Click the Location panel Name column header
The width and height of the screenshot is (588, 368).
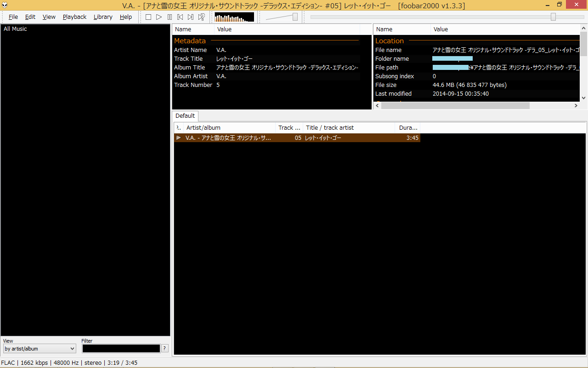tap(402, 29)
